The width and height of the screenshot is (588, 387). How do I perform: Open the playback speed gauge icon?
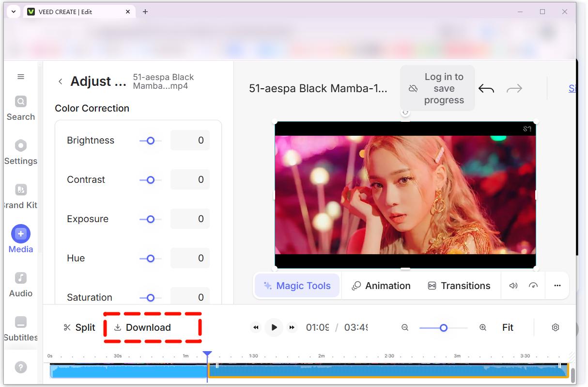tap(533, 286)
